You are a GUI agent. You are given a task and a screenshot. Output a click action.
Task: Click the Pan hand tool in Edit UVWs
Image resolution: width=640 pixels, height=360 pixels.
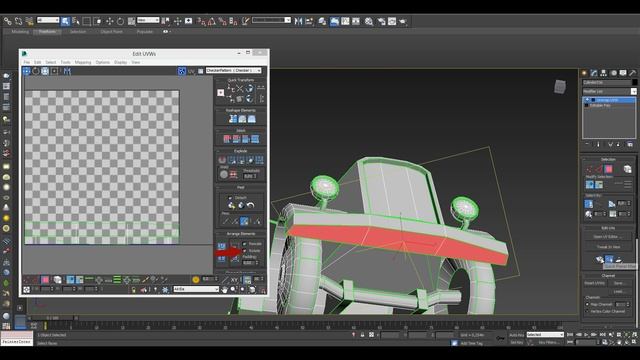(224, 289)
